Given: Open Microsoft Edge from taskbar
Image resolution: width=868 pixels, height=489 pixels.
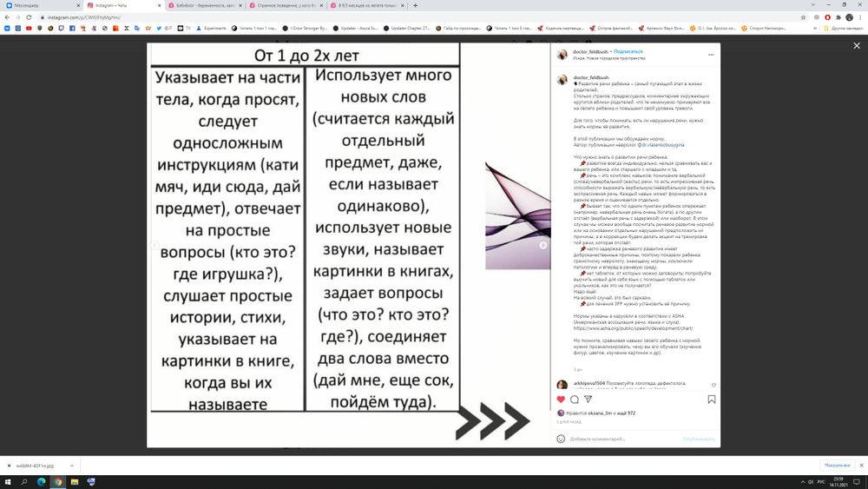Looking at the screenshot, I should coord(41,482).
